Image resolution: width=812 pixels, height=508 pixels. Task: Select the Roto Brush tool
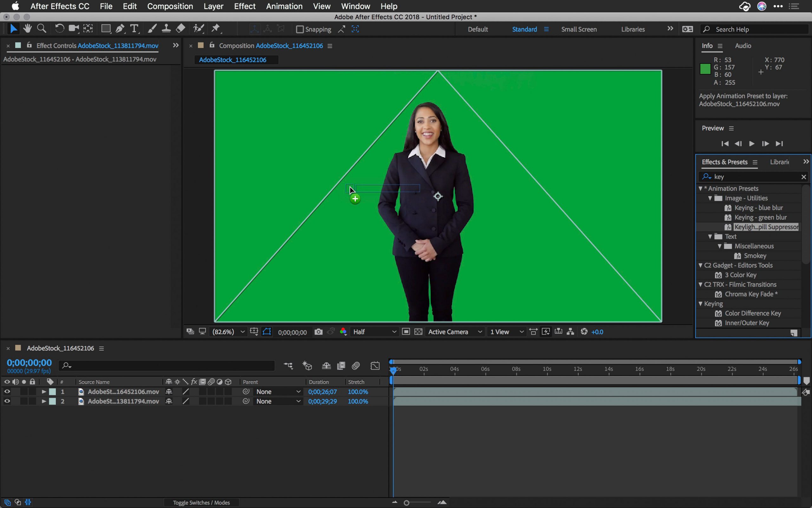[199, 29]
